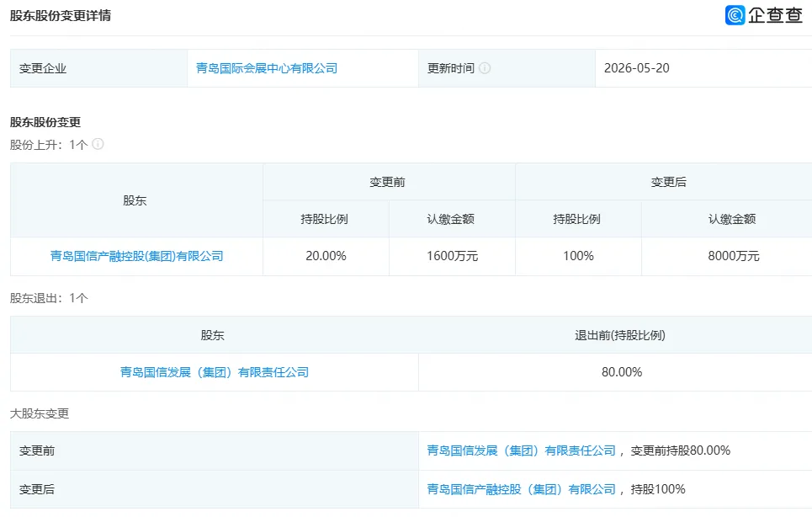Click 持股比例 header under 变更前
The image size is (812, 517).
324,219
